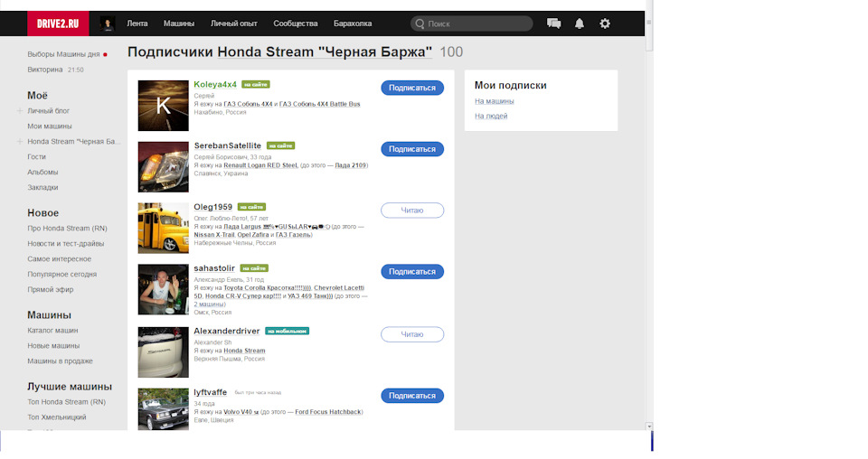
Task: Open Альбомы sidebar link
Action: (x=42, y=173)
